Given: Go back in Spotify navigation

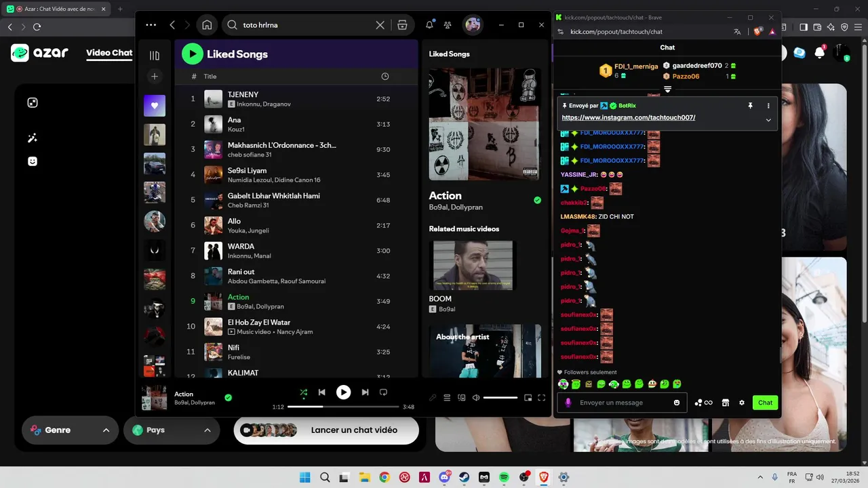Looking at the screenshot, I should 172,25.
